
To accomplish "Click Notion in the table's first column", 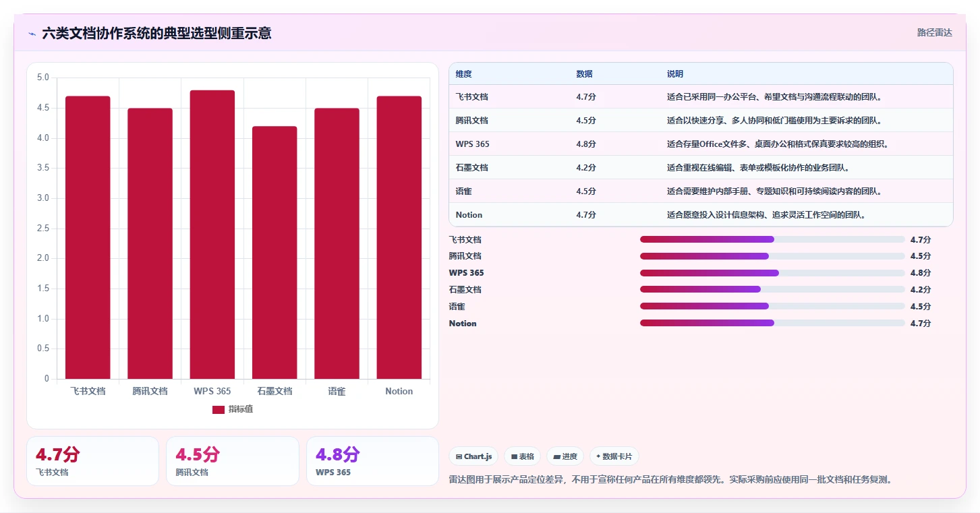I will pos(469,215).
